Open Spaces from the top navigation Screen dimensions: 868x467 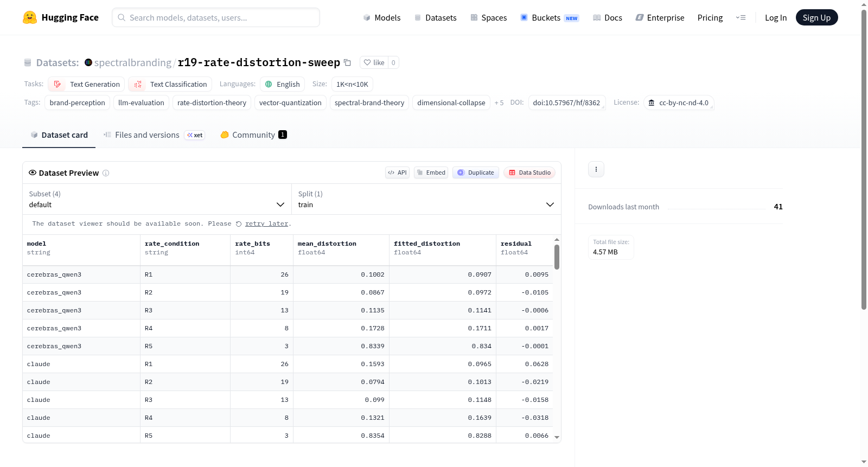[488, 17]
